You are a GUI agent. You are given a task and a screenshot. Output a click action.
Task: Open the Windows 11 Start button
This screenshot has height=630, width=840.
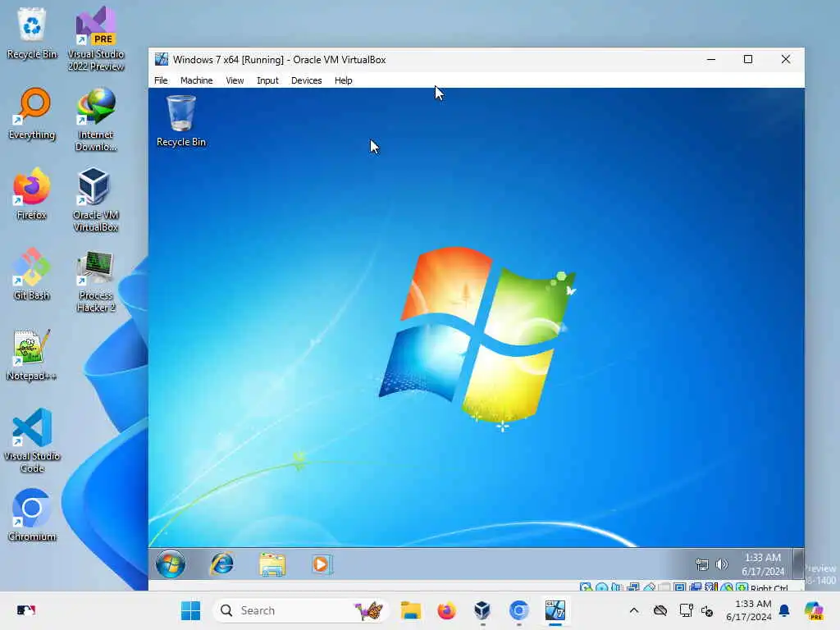coord(190,610)
